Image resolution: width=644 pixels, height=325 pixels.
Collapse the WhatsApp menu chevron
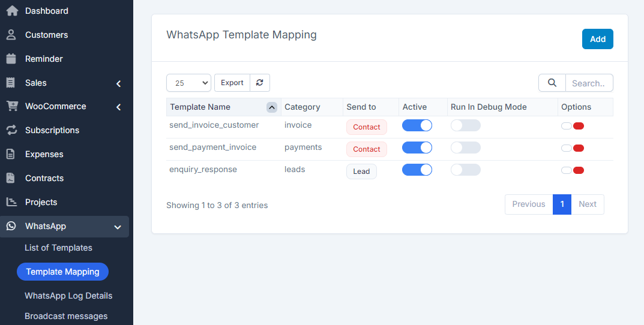point(118,227)
